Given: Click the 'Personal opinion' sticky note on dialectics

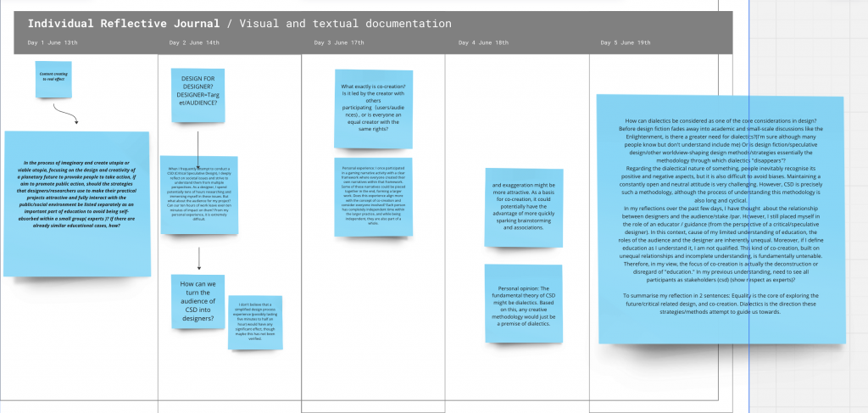Looking at the screenshot, I should click(524, 305).
